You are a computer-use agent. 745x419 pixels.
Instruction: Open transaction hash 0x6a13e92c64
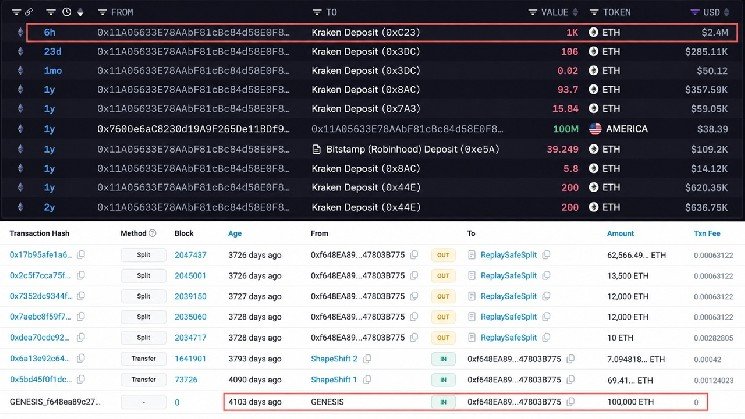coord(40,359)
